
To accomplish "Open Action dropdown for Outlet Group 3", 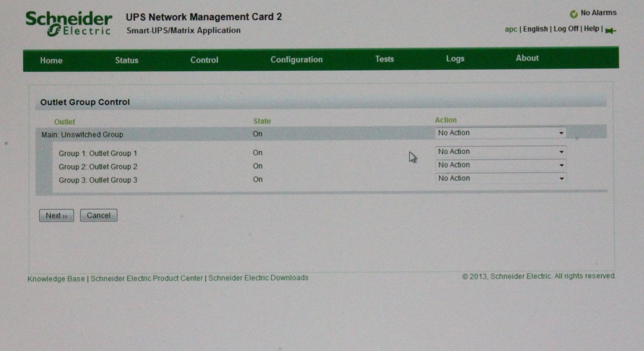I will [501, 178].
